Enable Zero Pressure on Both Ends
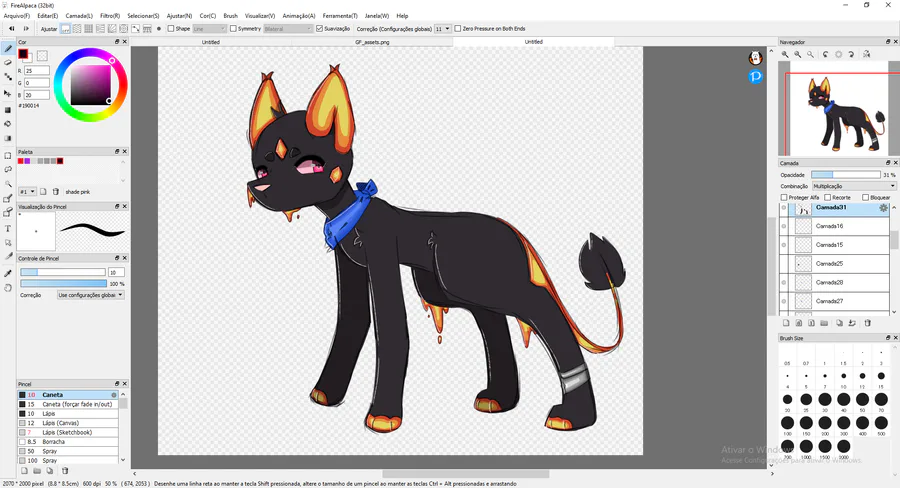The image size is (900, 488). click(457, 29)
